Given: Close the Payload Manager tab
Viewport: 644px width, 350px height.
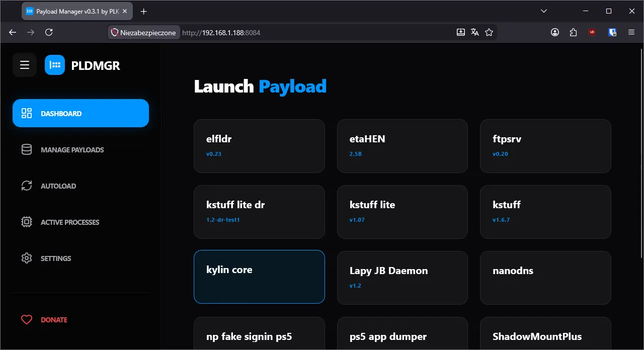Looking at the screenshot, I should (x=125, y=11).
